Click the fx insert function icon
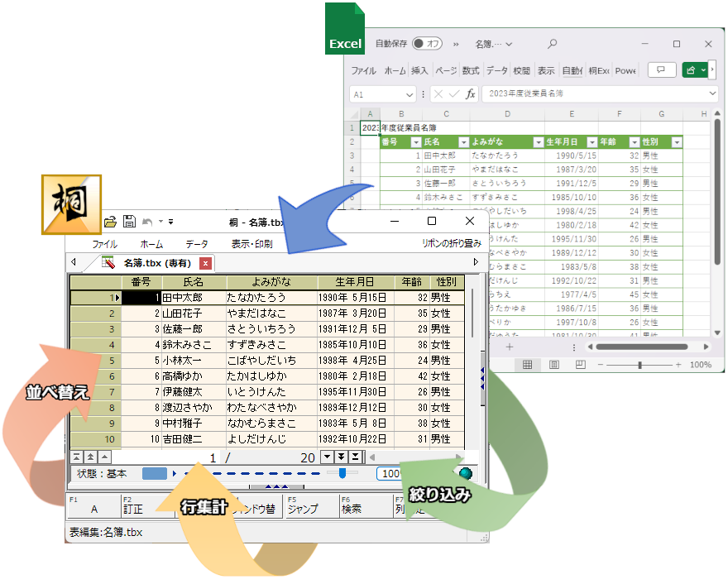728x579 pixels. [470, 94]
